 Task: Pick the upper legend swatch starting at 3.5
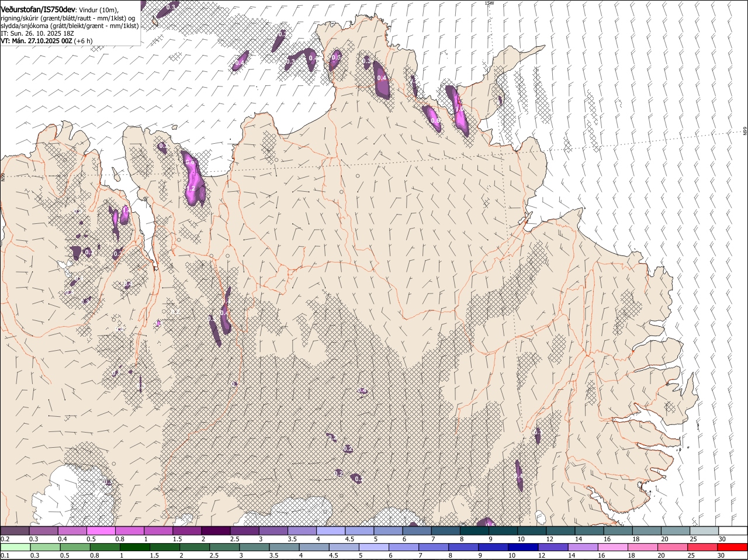coord(302,531)
